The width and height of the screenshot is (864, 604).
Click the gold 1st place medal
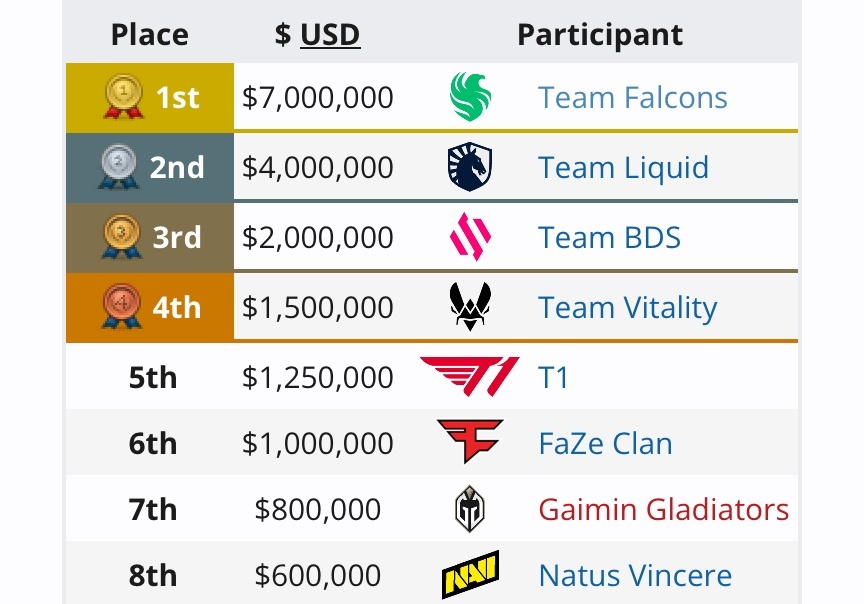point(124,97)
